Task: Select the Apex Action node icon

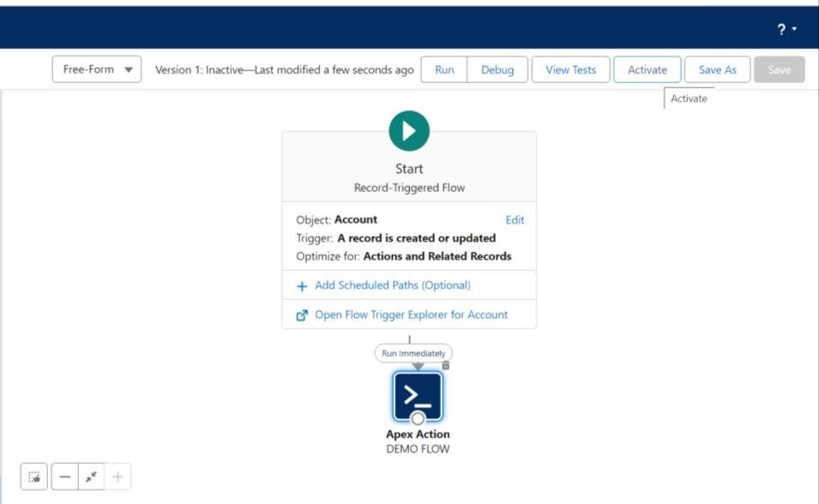Action: pyautogui.click(x=418, y=395)
